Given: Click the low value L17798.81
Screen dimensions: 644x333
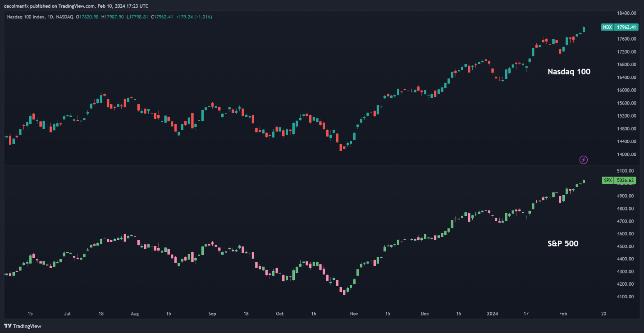Looking at the screenshot, I should [x=138, y=17].
